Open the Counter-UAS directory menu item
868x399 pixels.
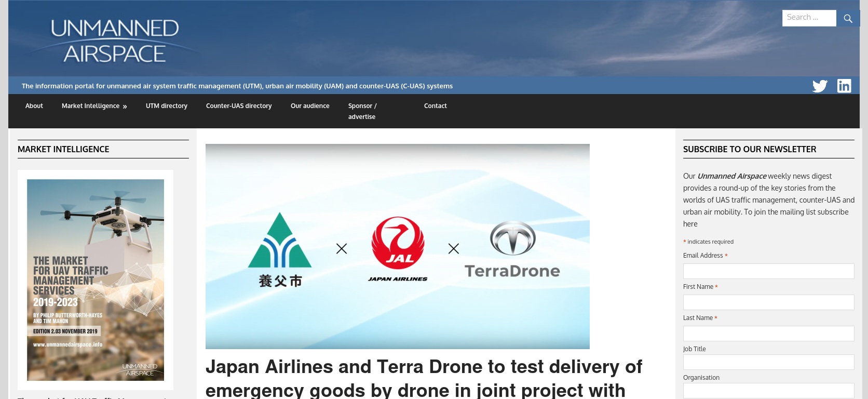[x=239, y=106]
